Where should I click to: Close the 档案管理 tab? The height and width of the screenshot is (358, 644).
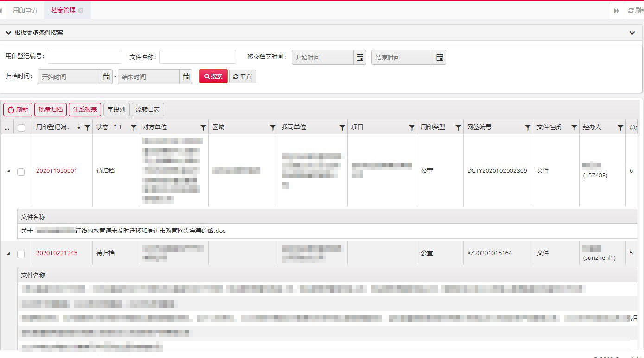click(x=81, y=10)
